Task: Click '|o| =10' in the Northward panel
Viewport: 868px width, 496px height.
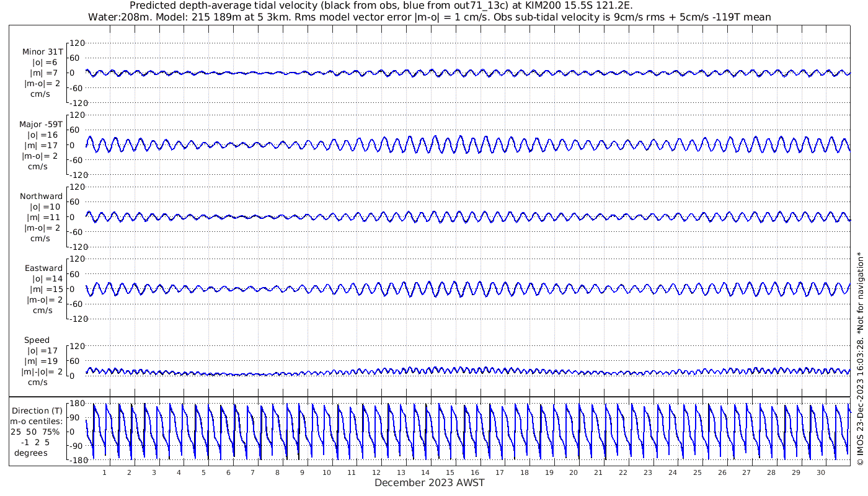Action: pos(45,206)
